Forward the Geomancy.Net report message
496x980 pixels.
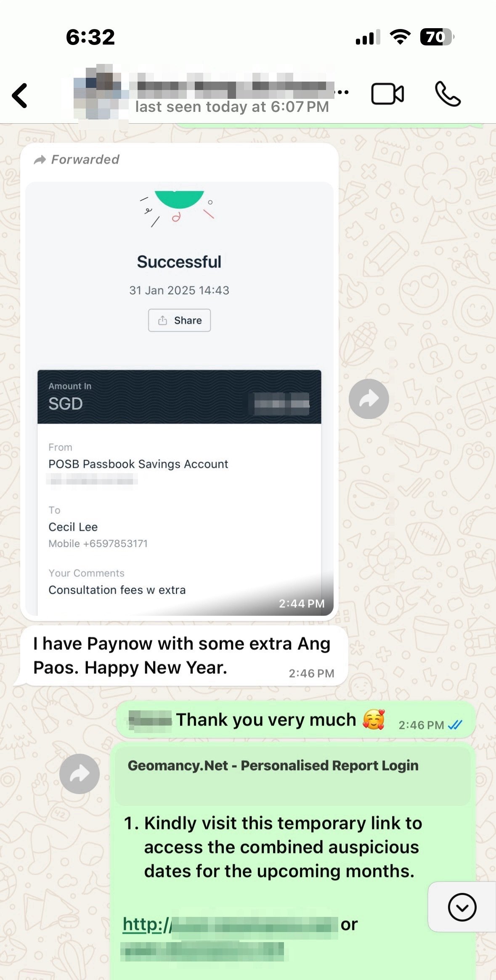point(80,773)
